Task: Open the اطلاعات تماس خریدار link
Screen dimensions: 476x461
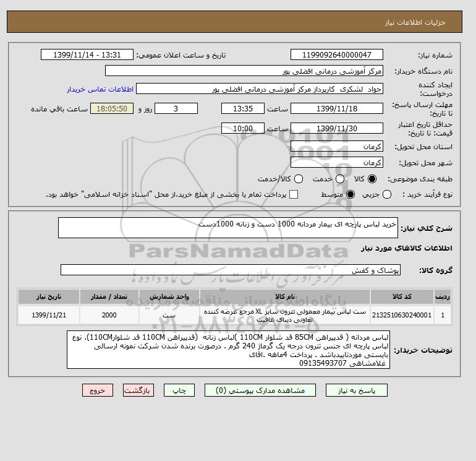Action: pos(100,89)
